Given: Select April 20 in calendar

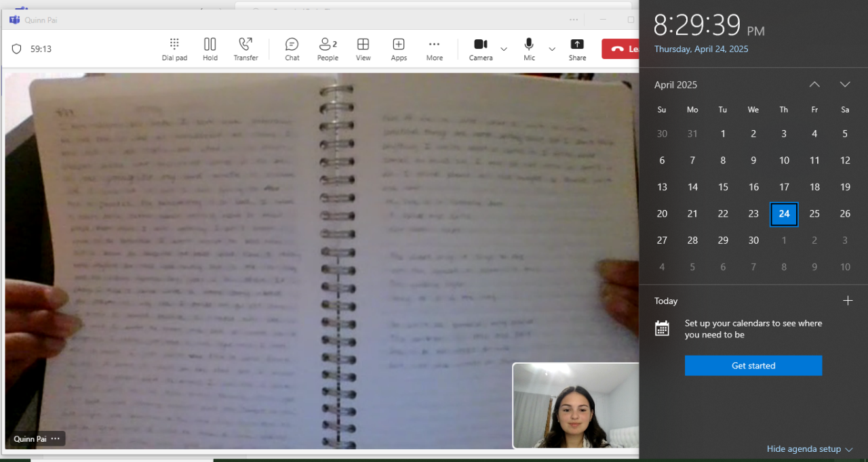Looking at the screenshot, I should point(662,214).
